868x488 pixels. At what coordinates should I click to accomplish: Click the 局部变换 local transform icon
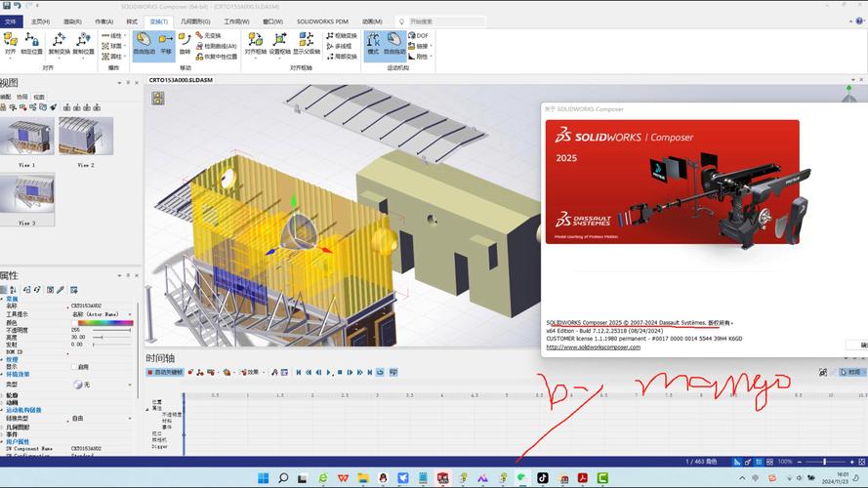(x=342, y=57)
